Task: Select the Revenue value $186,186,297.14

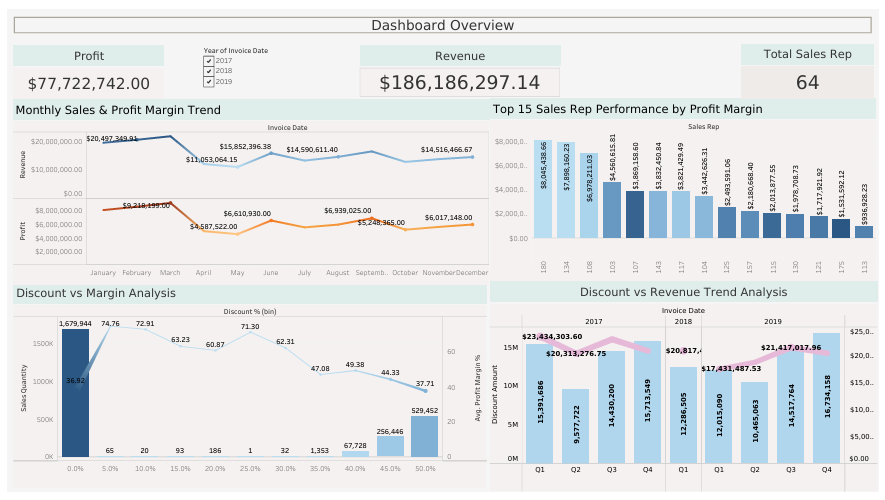Action: coord(459,82)
